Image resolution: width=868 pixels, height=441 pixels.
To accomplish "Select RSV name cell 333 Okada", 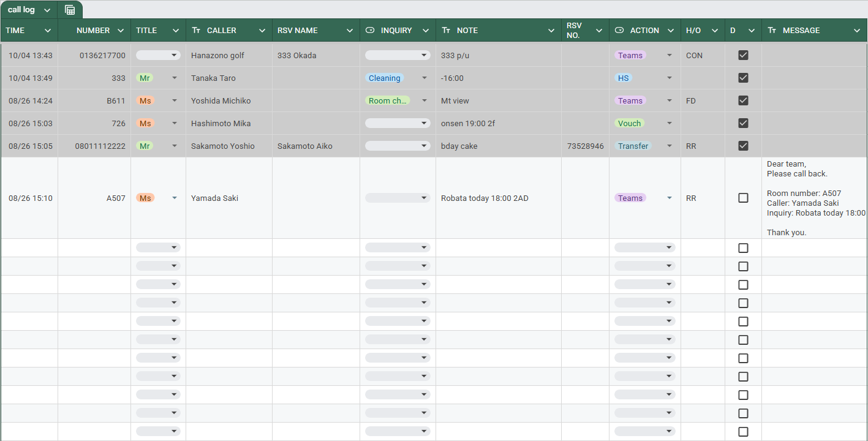I will coord(316,55).
